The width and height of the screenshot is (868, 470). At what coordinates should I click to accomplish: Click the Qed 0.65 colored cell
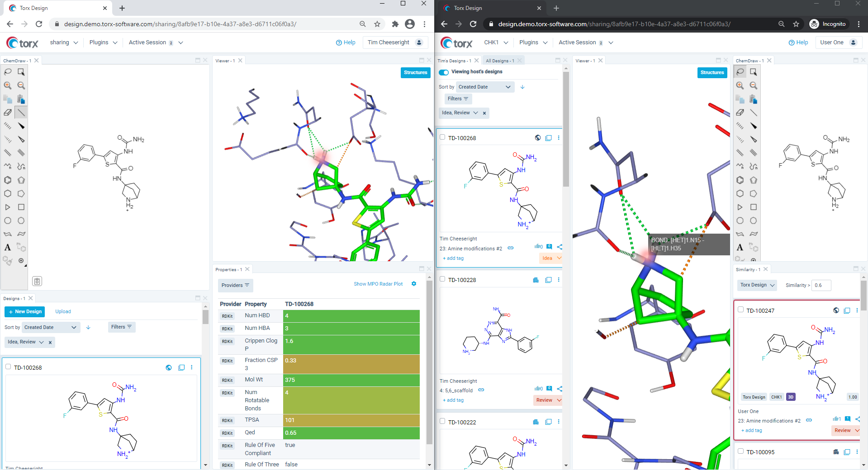(351, 433)
